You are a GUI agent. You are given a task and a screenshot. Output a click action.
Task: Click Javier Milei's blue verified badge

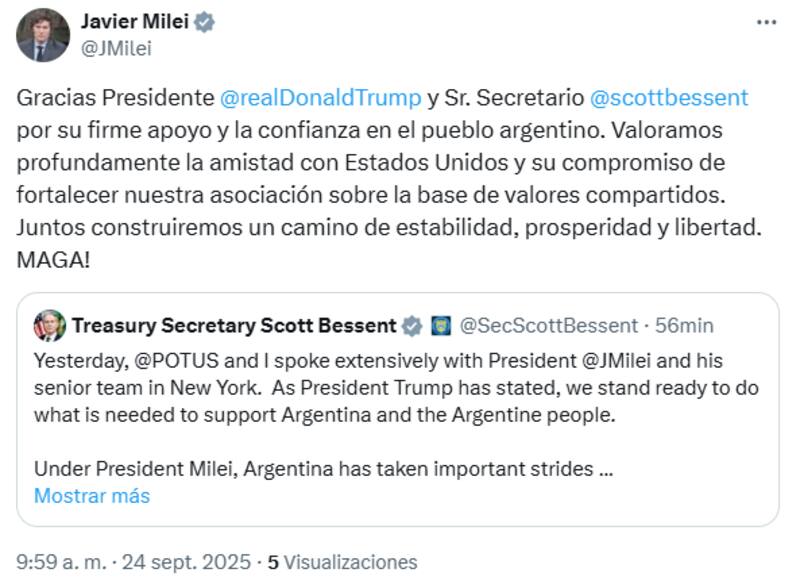tap(205, 22)
